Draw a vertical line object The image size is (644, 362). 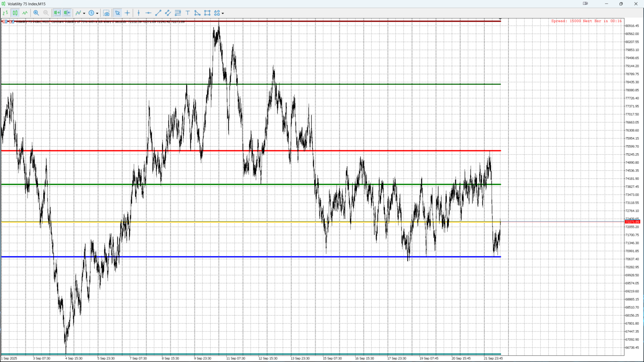(139, 13)
